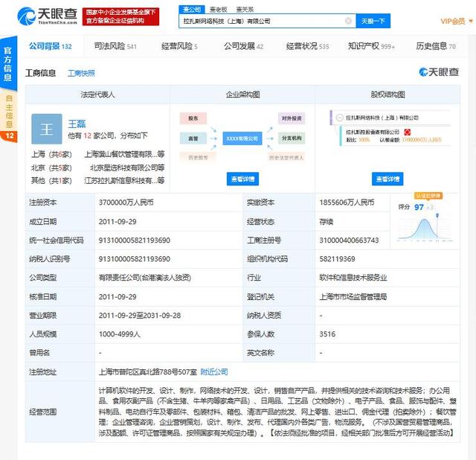Click the 12 companies count link
The height and width of the screenshot is (460, 476).
point(88,135)
